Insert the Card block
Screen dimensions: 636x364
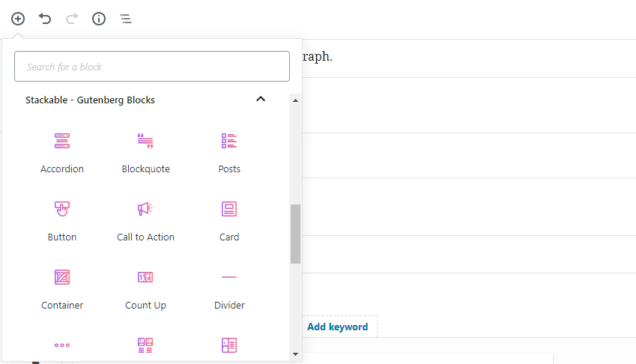point(229,221)
